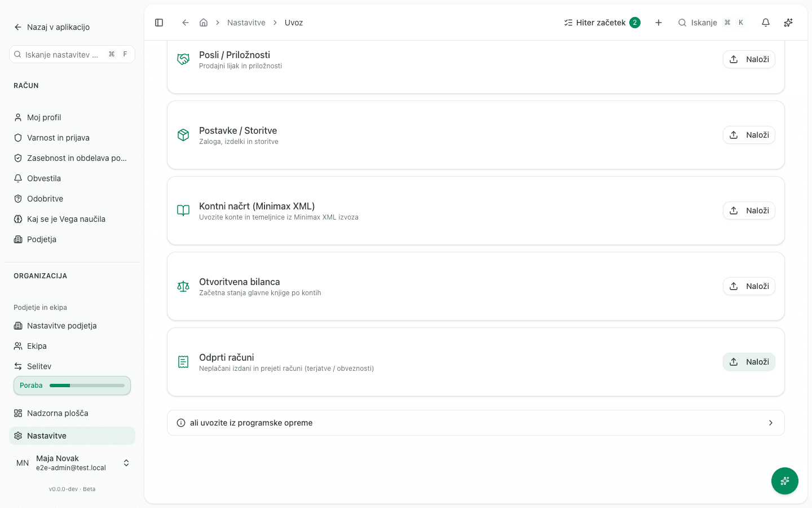Open Nadzorna plošča

(x=72, y=413)
